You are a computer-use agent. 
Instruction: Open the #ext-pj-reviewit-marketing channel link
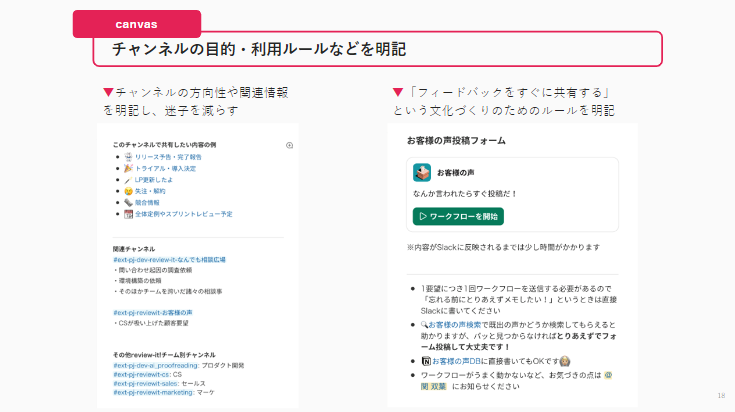click(x=152, y=393)
